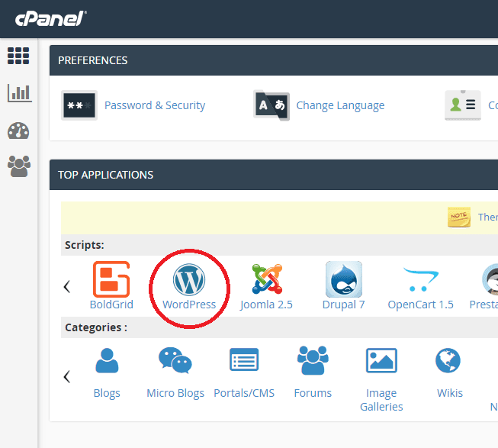Open the Drupal 7 link
The image size is (498, 448).
pyautogui.click(x=343, y=305)
